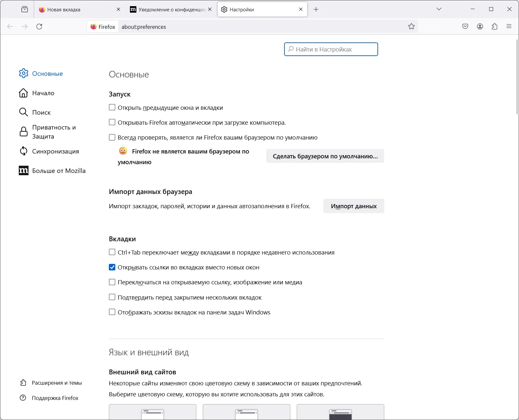Click the Язык и внешний вид heading
Screen dimensions: 519x420
pos(149,352)
